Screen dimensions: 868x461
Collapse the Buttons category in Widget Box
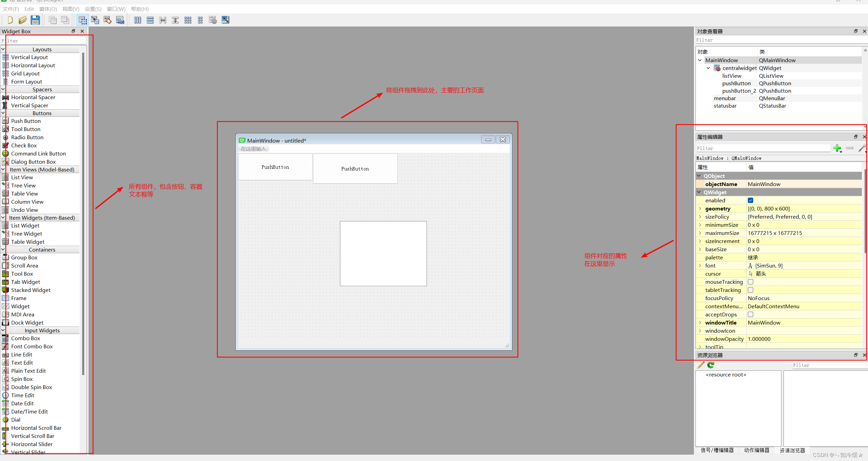3,113
